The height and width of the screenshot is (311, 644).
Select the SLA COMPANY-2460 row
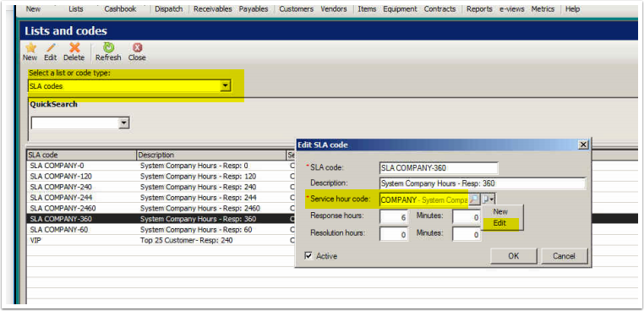coord(161,208)
